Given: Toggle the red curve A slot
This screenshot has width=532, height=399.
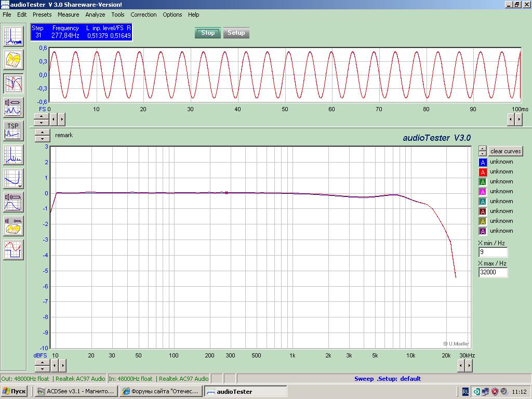Looking at the screenshot, I should (483, 172).
